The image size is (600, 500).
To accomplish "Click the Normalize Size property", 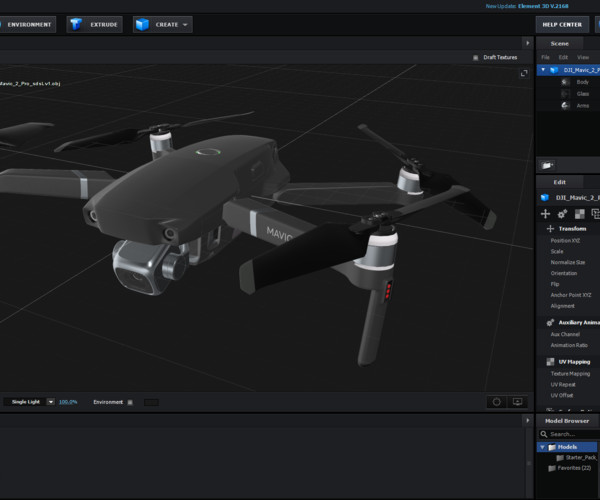I will (568, 262).
